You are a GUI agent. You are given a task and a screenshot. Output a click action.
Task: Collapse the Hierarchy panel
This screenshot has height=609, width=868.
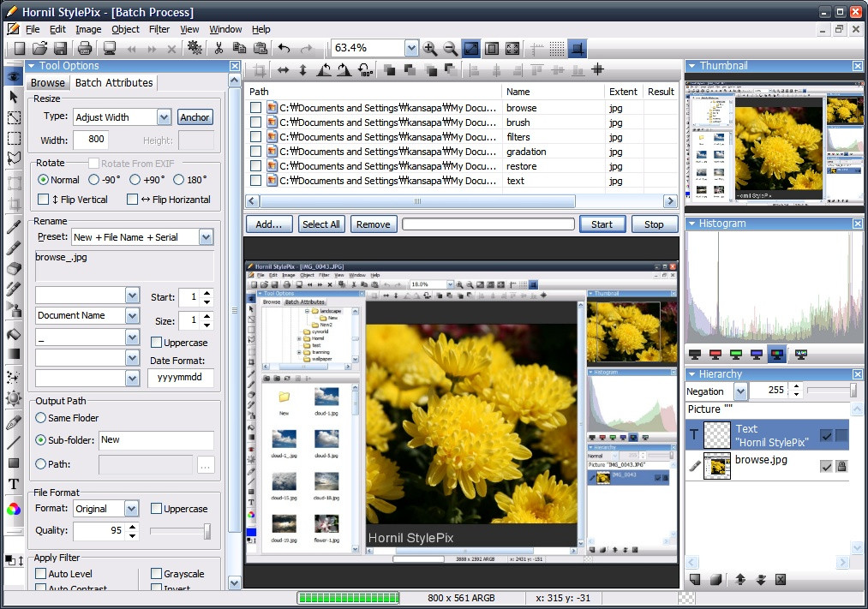[x=691, y=374]
